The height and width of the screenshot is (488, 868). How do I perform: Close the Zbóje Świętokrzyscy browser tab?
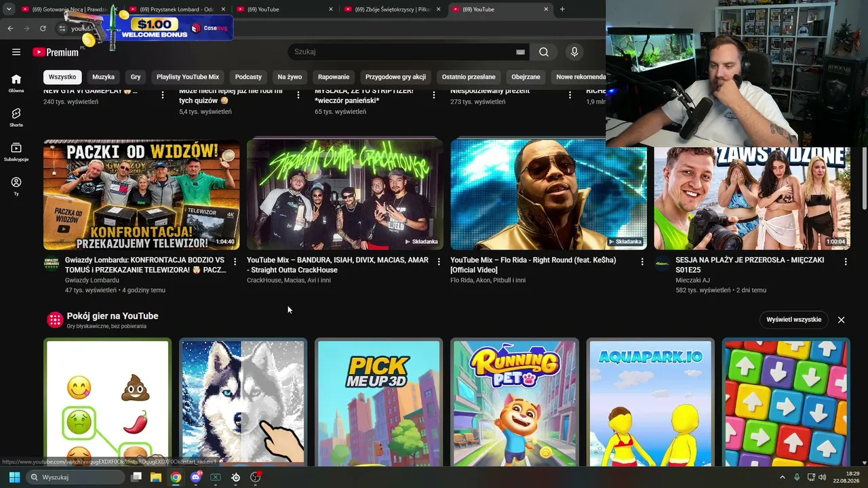[438, 9]
